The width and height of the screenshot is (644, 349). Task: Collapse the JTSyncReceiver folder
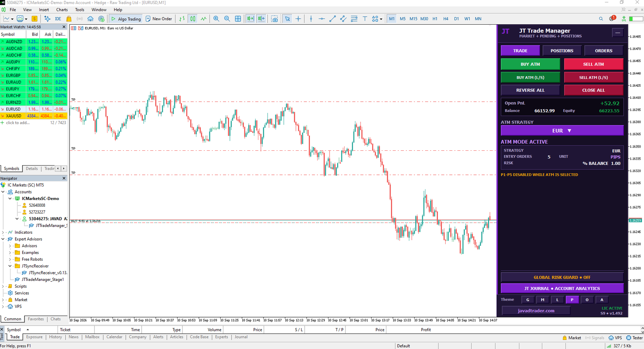coord(10,266)
